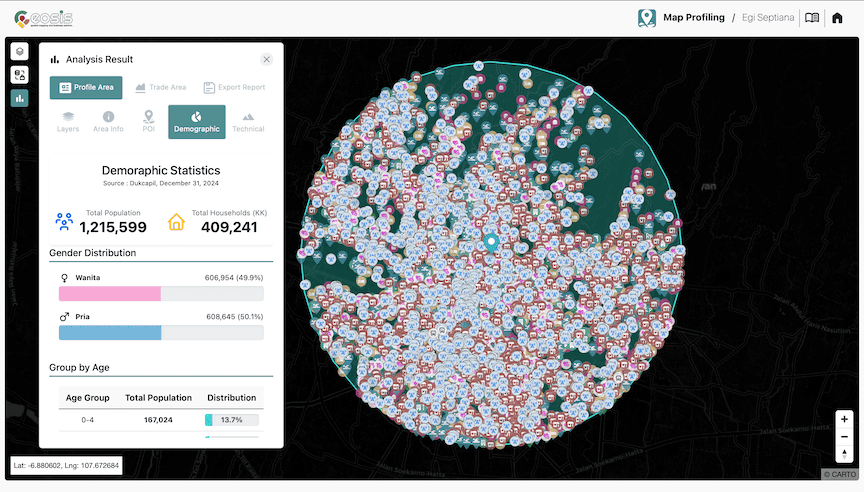864x492 pixels.
Task: Click the Map Profiling logo icon
Action: click(647, 18)
